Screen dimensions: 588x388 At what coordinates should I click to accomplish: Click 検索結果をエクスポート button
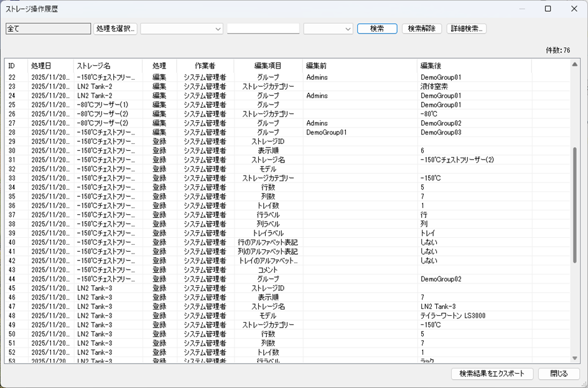[492, 374]
